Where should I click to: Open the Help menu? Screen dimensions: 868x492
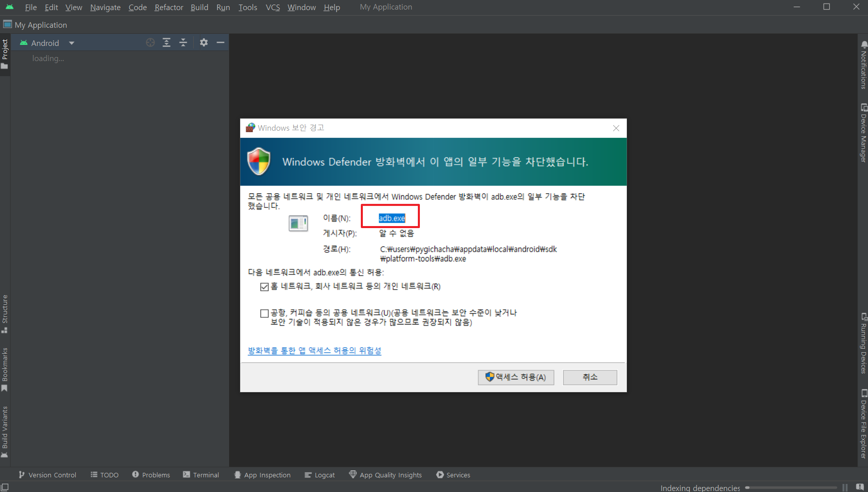coord(332,7)
